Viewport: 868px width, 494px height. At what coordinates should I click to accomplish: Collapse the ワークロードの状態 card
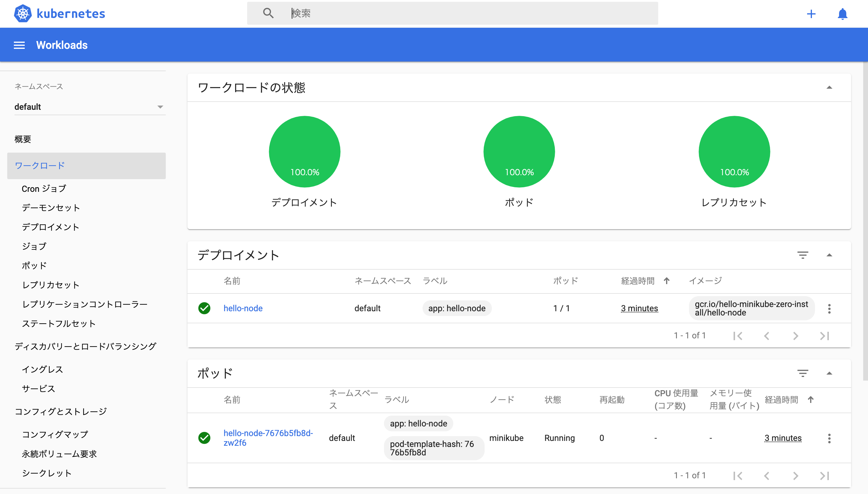(x=829, y=87)
